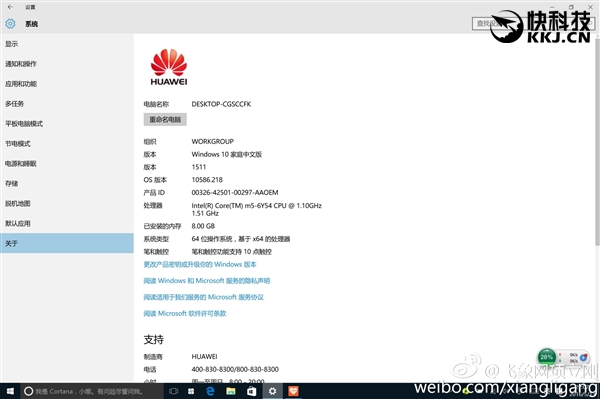600x399 pixels.
Task: Click the 电脑名称 label
Action: pyautogui.click(x=156, y=104)
